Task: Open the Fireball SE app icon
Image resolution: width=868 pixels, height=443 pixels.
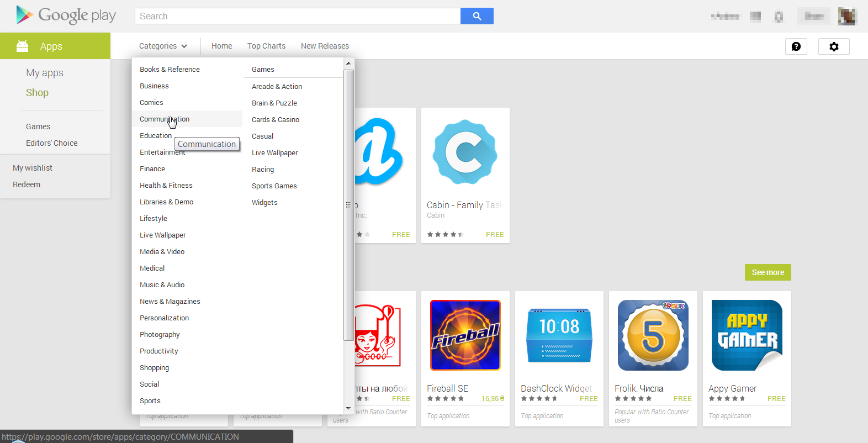Action: point(465,335)
